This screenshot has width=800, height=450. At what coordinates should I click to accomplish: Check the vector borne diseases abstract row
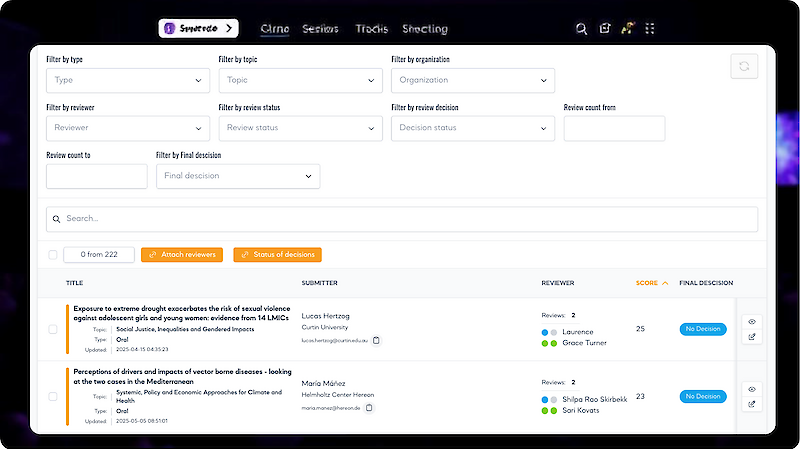tap(53, 397)
